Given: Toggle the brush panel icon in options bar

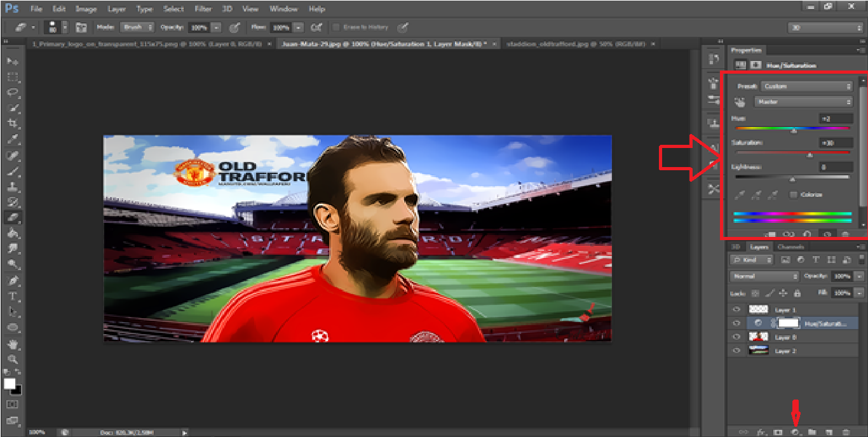Looking at the screenshot, I should [x=81, y=27].
